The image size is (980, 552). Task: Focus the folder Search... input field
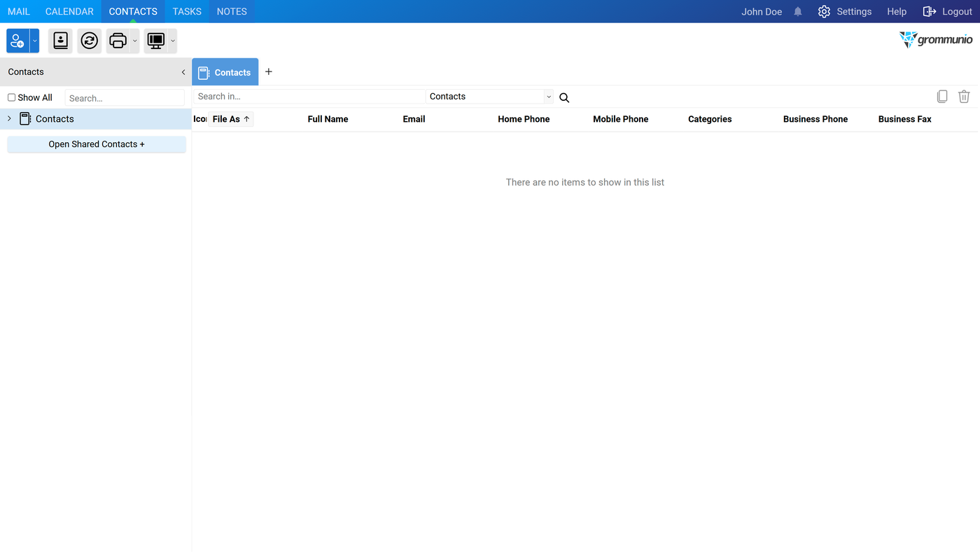coord(125,98)
